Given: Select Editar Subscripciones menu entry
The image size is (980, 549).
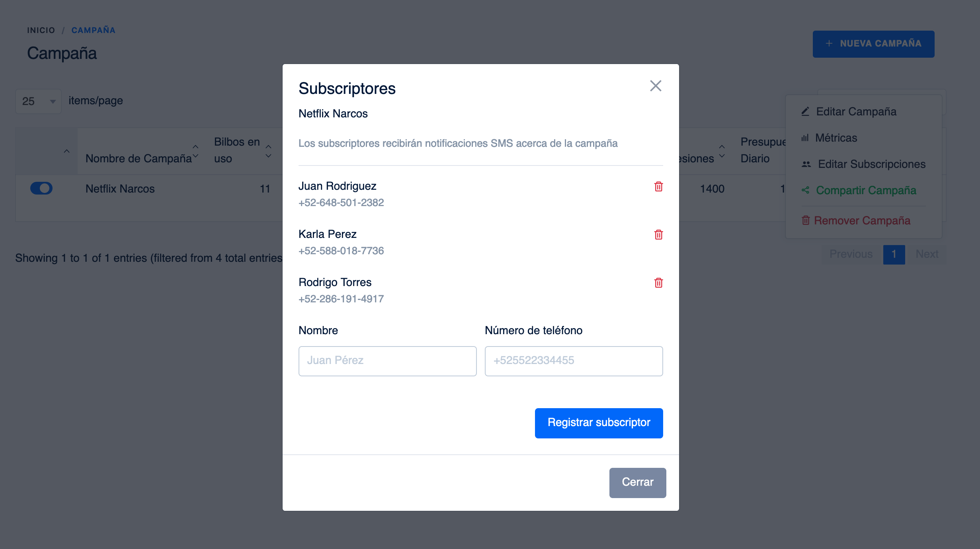Looking at the screenshot, I should tap(871, 164).
